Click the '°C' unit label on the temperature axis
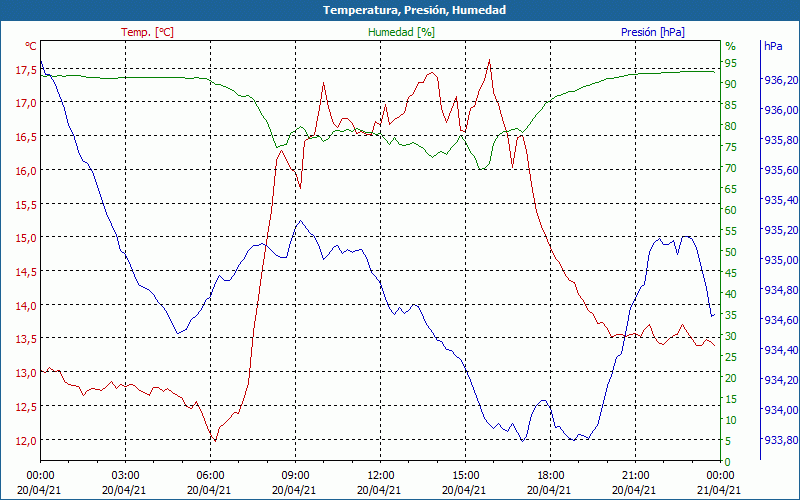 click(x=31, y=46)
